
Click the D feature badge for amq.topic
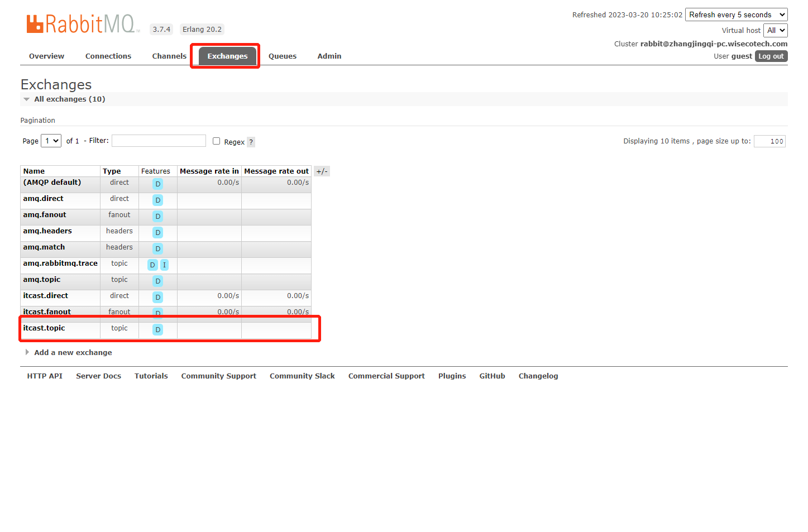tap(158, 281)
